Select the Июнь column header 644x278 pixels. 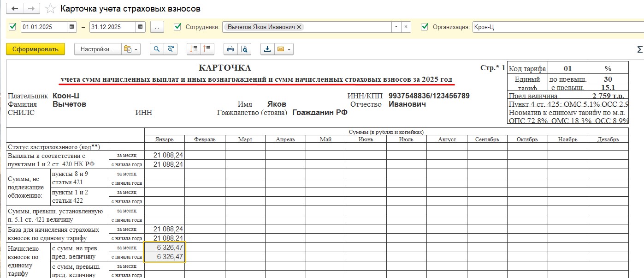[x=366, y=139]
